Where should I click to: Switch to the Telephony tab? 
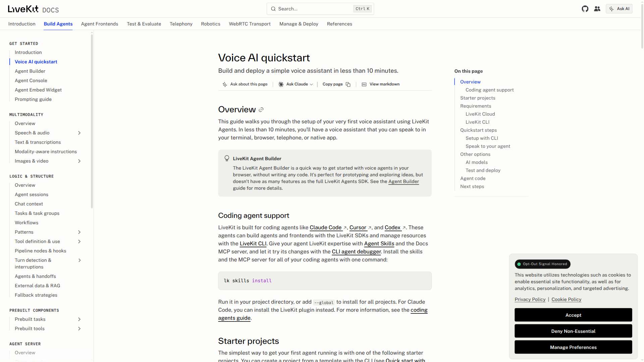coord(181,24)
